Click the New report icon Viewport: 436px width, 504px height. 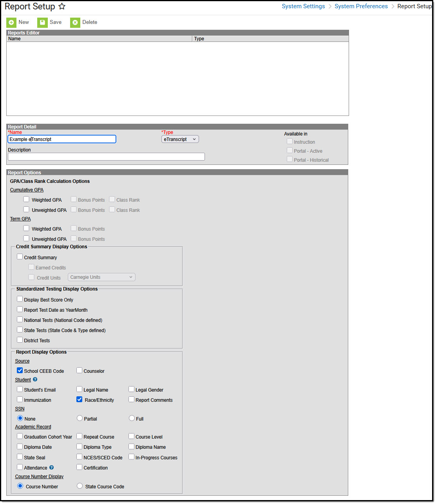[11, 22]
